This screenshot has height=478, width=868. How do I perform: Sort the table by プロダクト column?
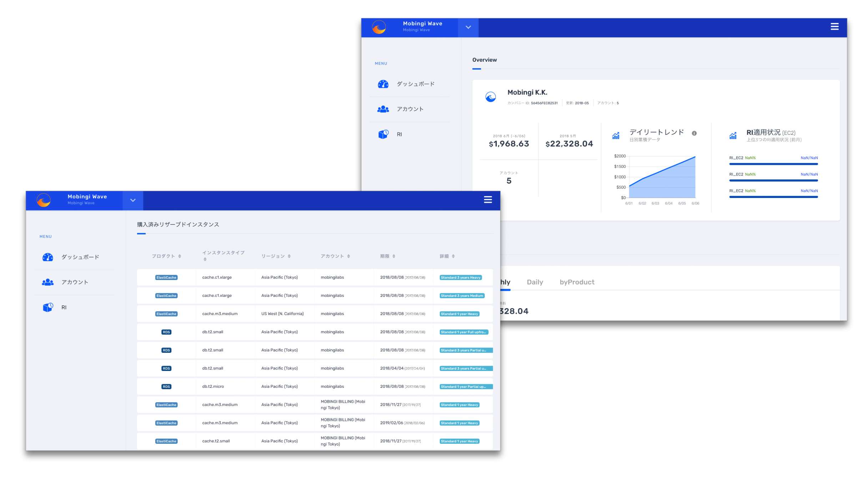click(167, 256)
